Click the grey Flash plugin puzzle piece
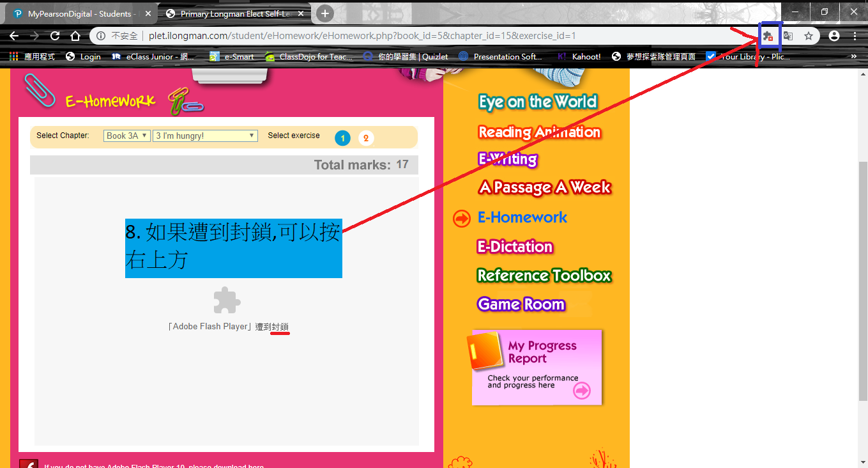868x468 pixels. tap(227, 300)
